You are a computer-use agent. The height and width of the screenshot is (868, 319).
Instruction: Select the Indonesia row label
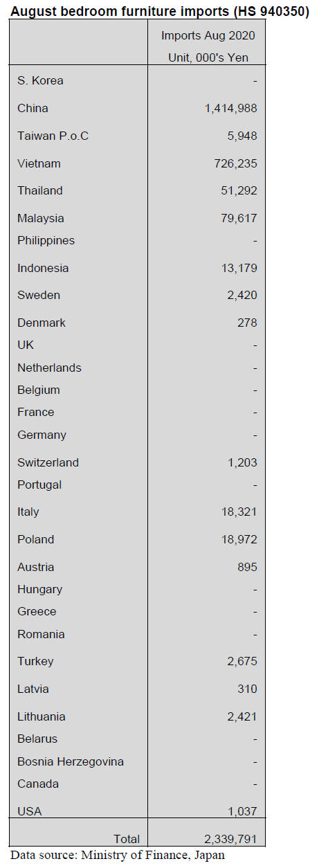click(x=43, y=269)
